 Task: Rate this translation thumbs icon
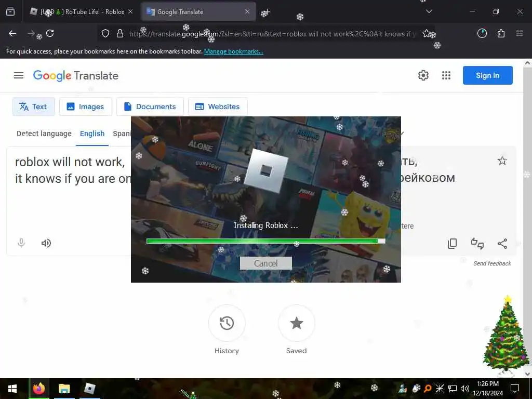tap(477, 244)
